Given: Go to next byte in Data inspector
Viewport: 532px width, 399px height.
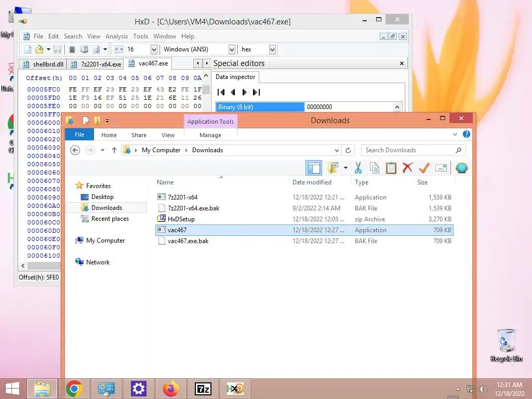Looking at the screenshot, I should tap(244, 92).
